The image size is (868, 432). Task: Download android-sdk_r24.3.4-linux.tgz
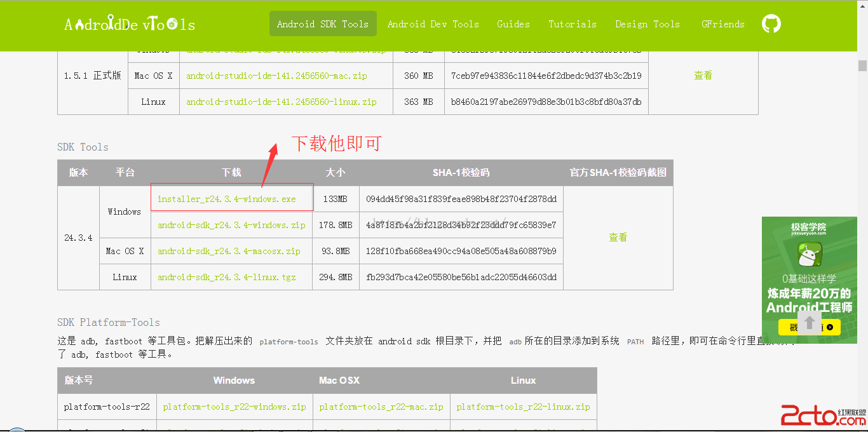(x=227, y=277)
